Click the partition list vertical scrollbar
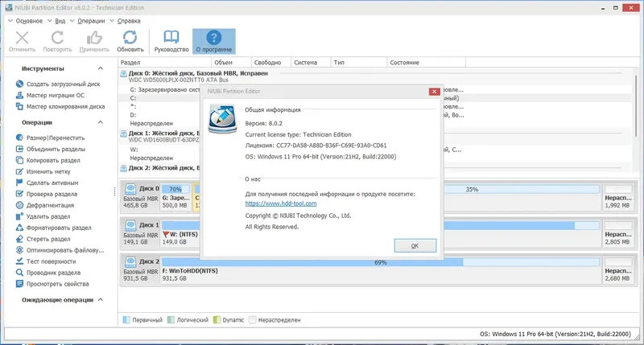Image resolution: width=644 pixels, height=345 pixels. pyautogui.click(x=636, y=106)
